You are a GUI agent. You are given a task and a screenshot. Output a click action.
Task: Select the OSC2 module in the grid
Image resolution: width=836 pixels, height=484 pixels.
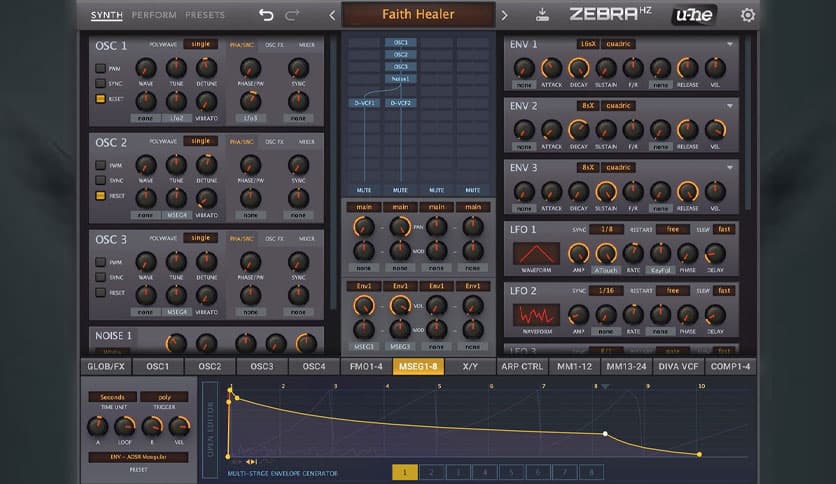pyautogui.click(x=400, y=54)
